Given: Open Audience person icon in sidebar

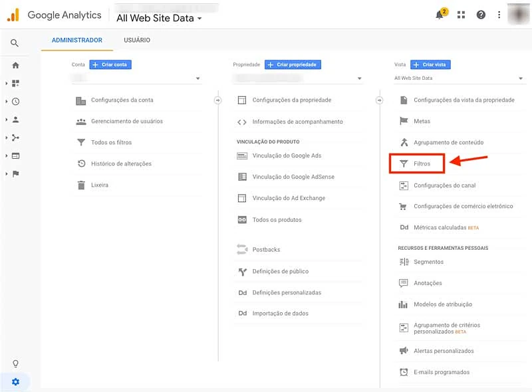Looking at the screenshot, I should [15, 120].
